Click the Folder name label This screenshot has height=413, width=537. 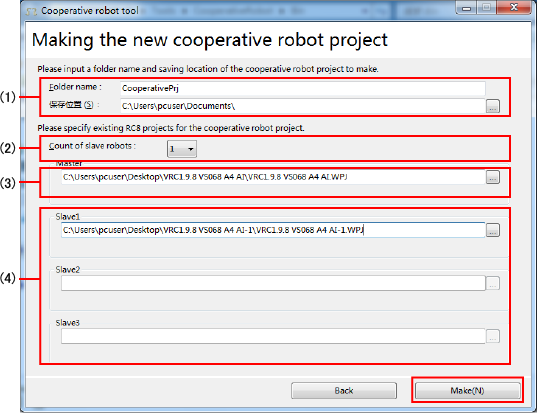click(x=75, y=87)
